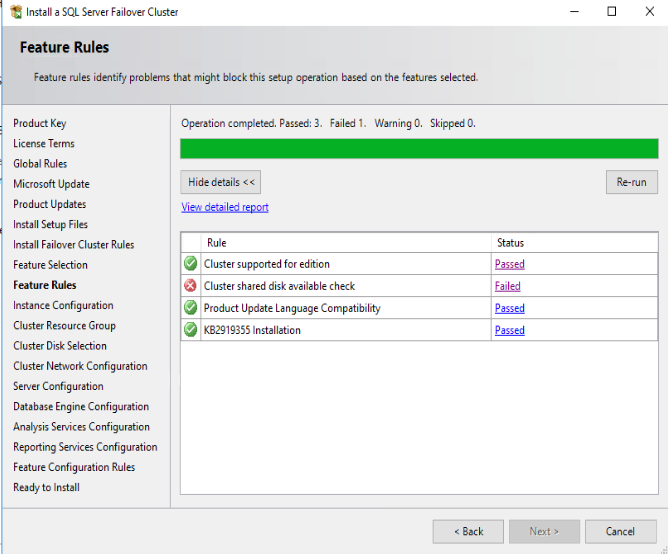Click rule text 'Cluster supported for edition'

[267, 264]
